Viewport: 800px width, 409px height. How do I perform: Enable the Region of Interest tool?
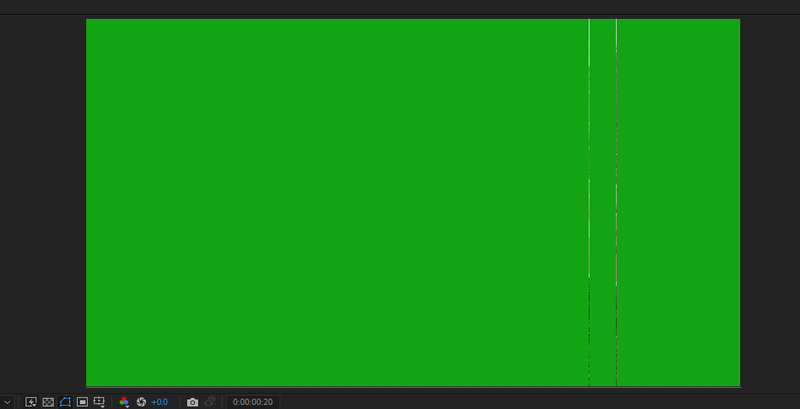click(x=82, y=402)
